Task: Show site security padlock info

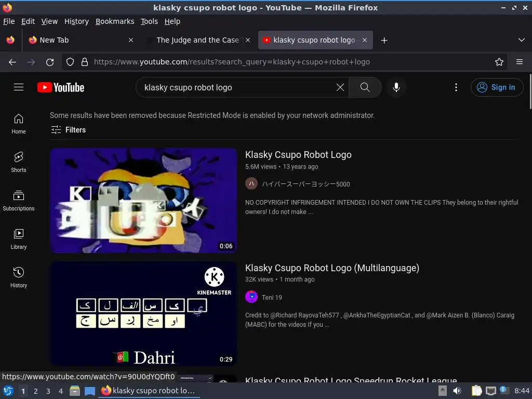Action: tap(85, 62)
